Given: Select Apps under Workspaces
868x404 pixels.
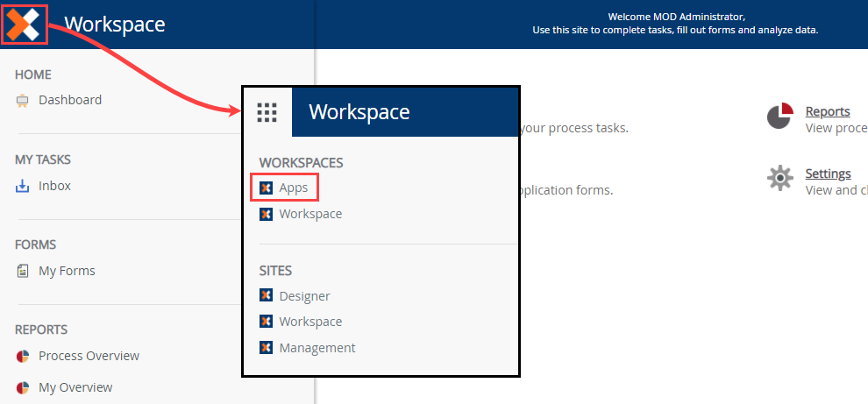Looking at the screenshot, I should pos(293,188).
